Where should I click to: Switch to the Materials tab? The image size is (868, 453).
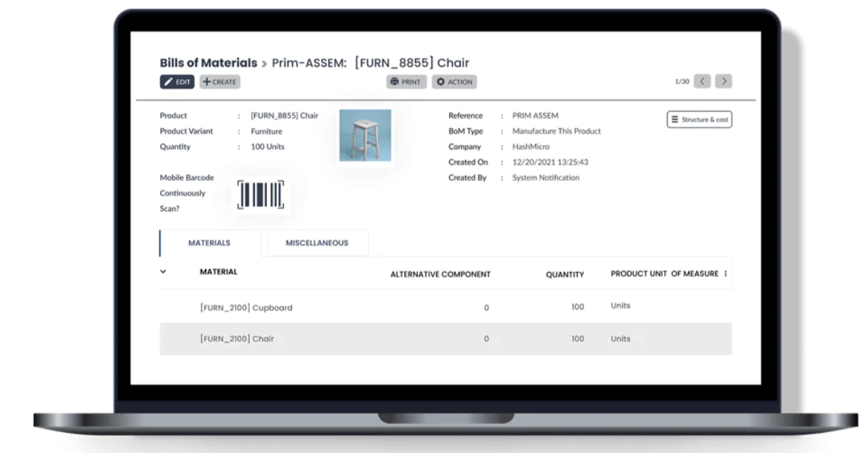coord(209,243)
